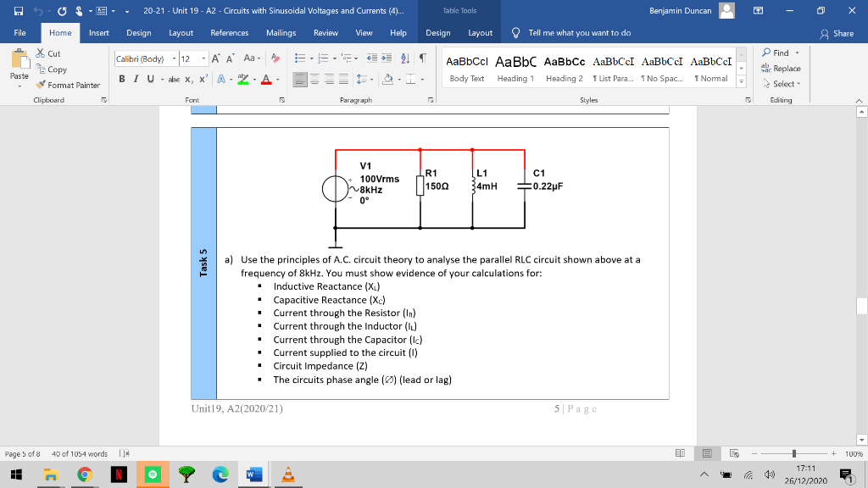Open the Font name combo box
This screenshot has width=868, height=488.
[146, 58]
